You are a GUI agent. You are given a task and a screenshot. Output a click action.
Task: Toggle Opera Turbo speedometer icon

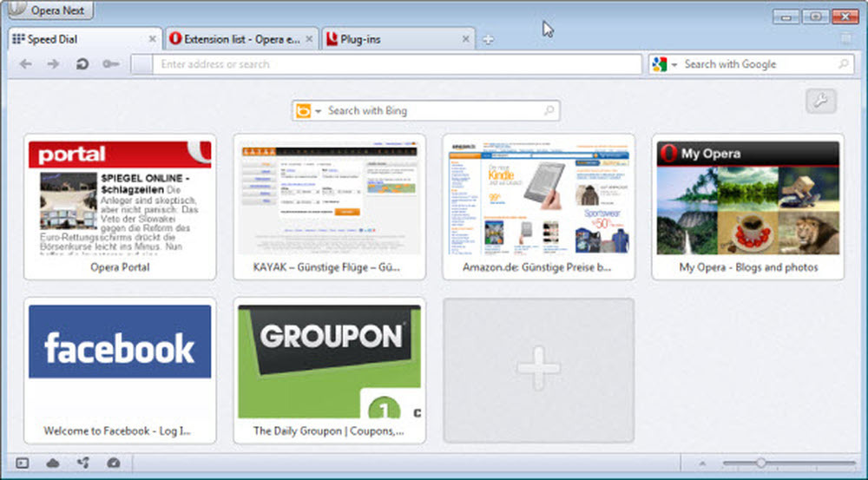point(113,464)
